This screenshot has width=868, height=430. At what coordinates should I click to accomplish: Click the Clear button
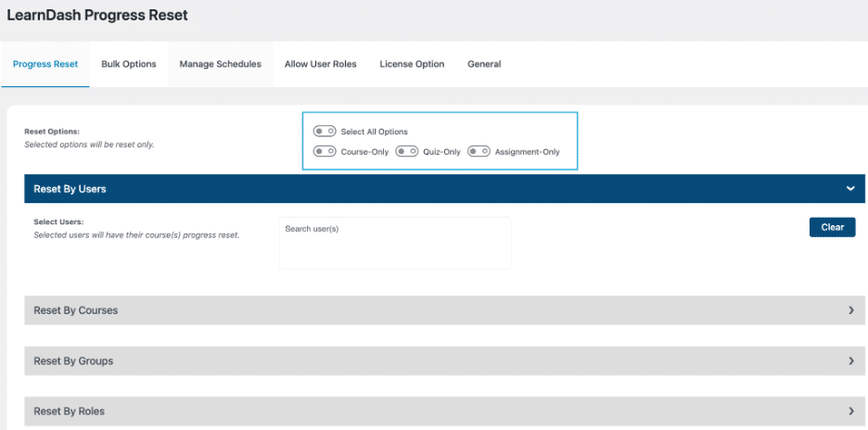(x=833, y=227)
